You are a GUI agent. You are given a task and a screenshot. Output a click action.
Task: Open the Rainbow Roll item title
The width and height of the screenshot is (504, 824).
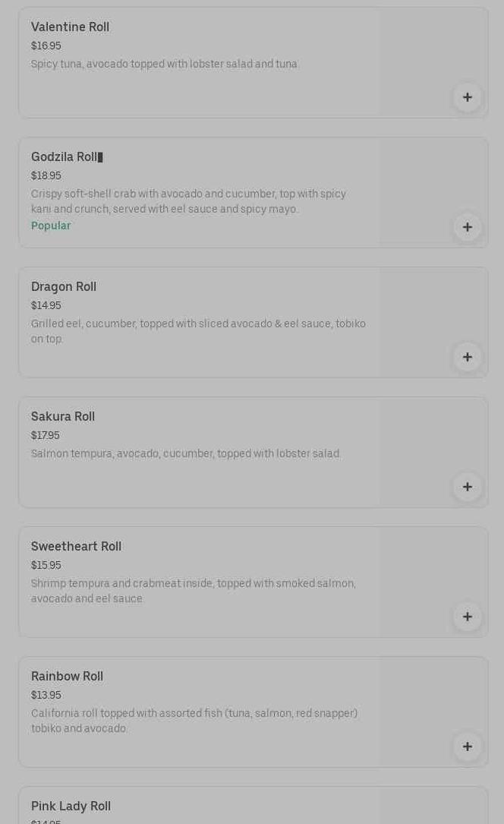(x=67, y=677)
